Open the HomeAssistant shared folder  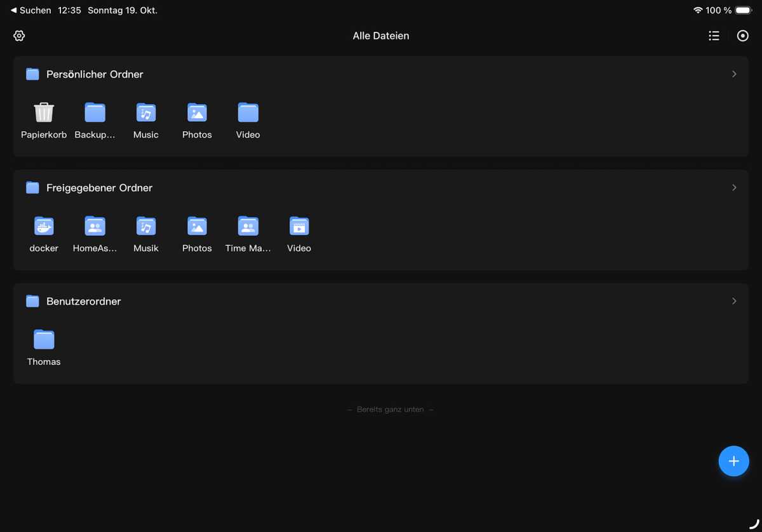click(95, 227)
